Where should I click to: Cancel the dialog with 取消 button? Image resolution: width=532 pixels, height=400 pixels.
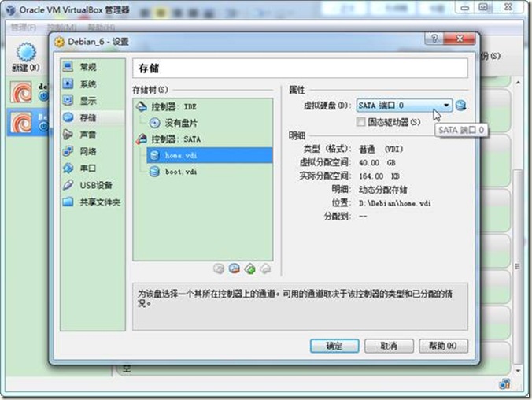(389, 346)
